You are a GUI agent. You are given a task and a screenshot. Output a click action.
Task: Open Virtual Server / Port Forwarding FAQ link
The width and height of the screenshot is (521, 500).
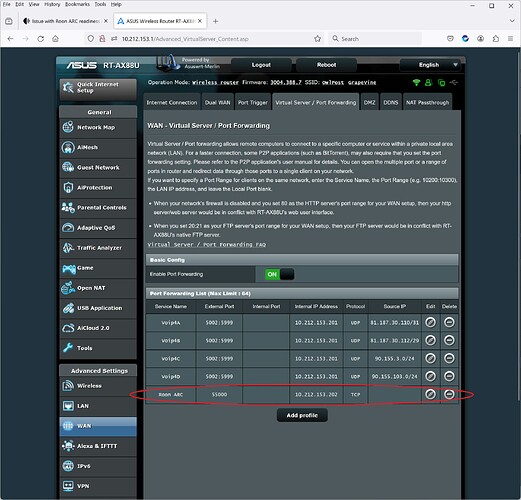coord(207,245)
